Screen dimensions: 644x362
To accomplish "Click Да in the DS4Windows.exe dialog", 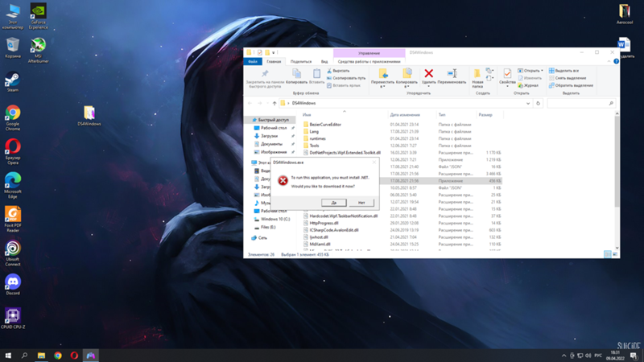I will click(x=334, y=203).
